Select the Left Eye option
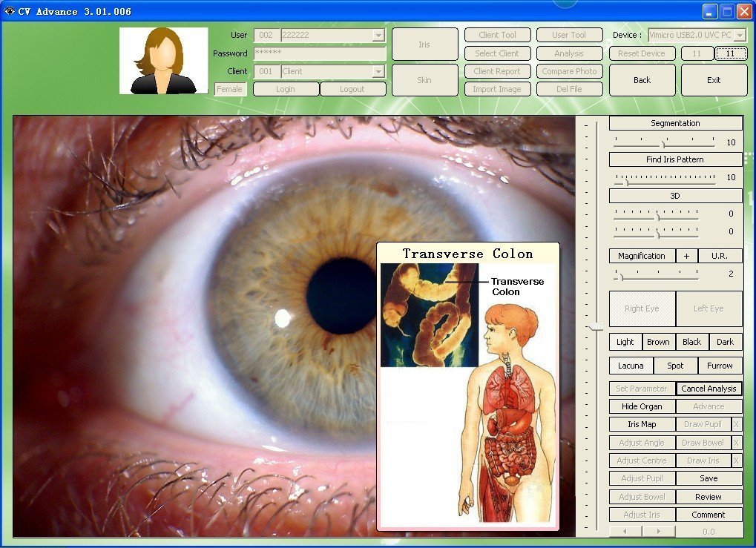756x548 pixels. click(x=709, y=308)
